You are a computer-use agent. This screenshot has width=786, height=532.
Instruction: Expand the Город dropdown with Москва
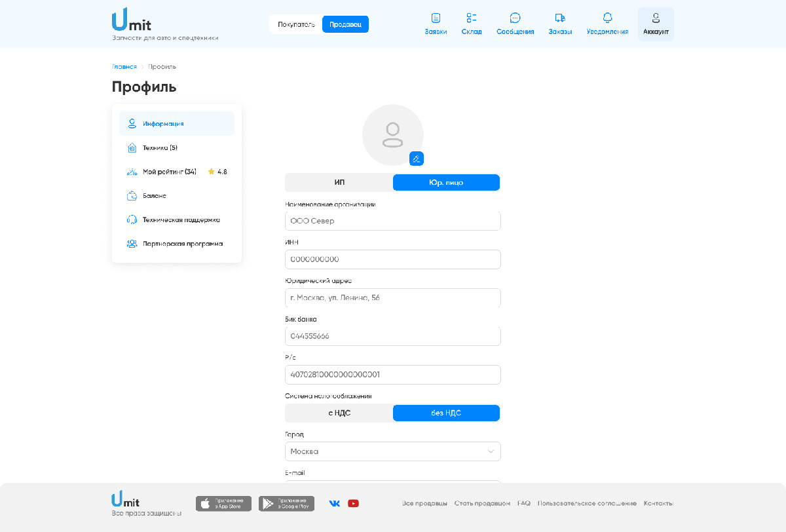pyautogui.click(x=393, y=451)
